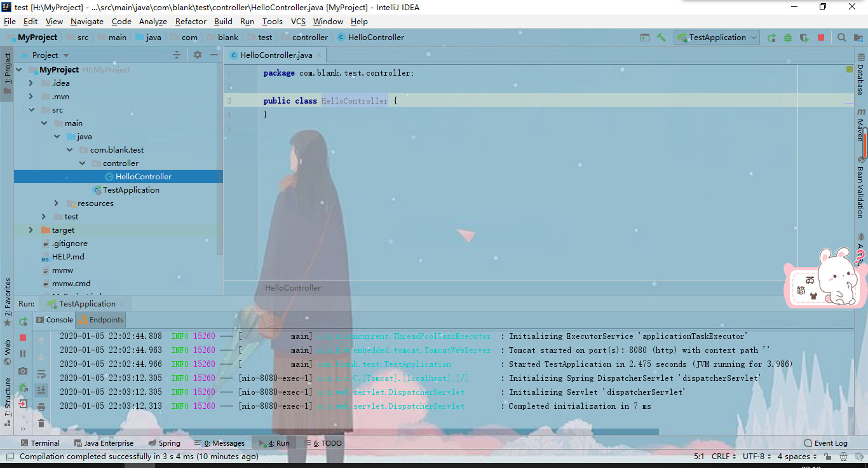Click the up the stack trace arrow
This screenshot has width=868, height=468.
(41, 341)
